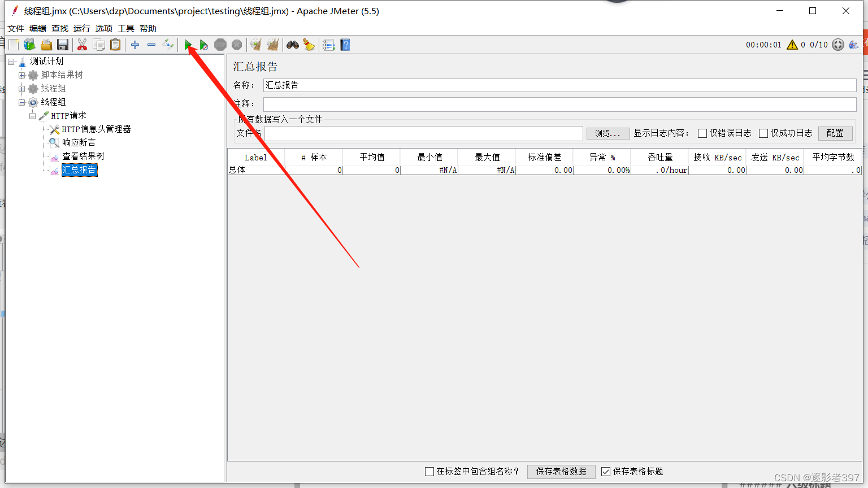868x488 pixels.
Task: Expand all nodes with plus icon
Action: (x=135, y=45)
